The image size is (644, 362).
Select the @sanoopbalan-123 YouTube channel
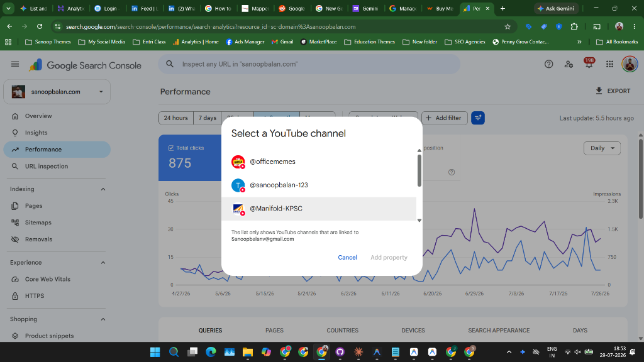319,185
